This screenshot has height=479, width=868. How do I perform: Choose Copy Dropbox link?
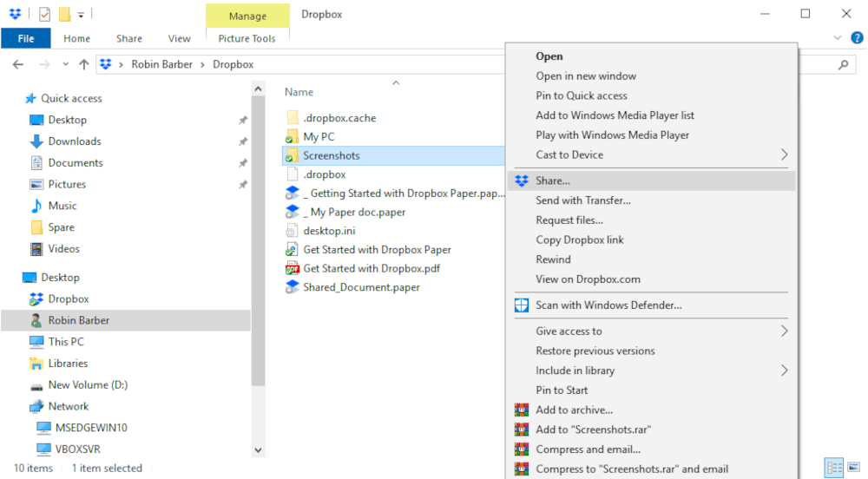coord(651,239)
